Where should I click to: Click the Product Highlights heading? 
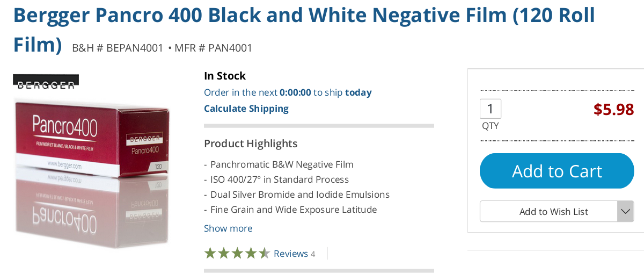[251, 143]
